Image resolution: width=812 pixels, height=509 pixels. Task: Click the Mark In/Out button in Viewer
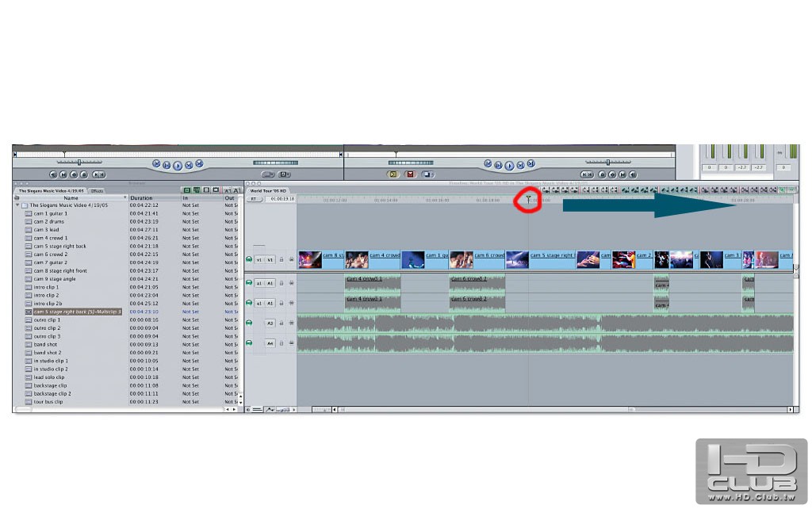[98, 175]
